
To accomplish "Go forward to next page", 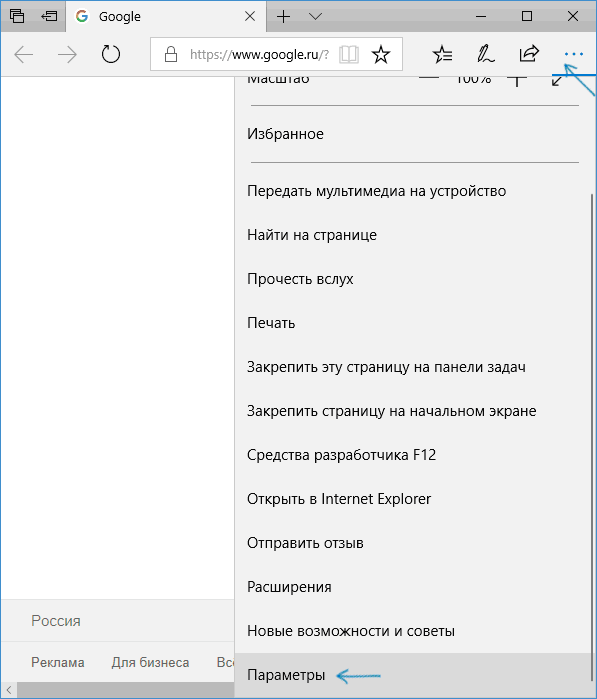I will (x=67, y=54).
